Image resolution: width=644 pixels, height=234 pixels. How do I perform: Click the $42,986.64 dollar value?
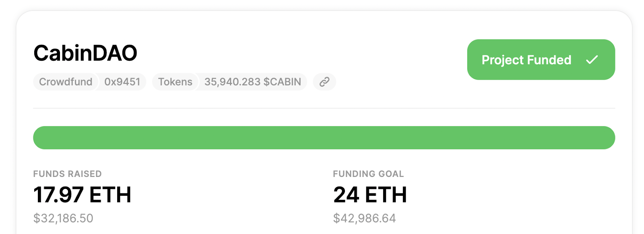pyautogui.click(x=364, y=218)
